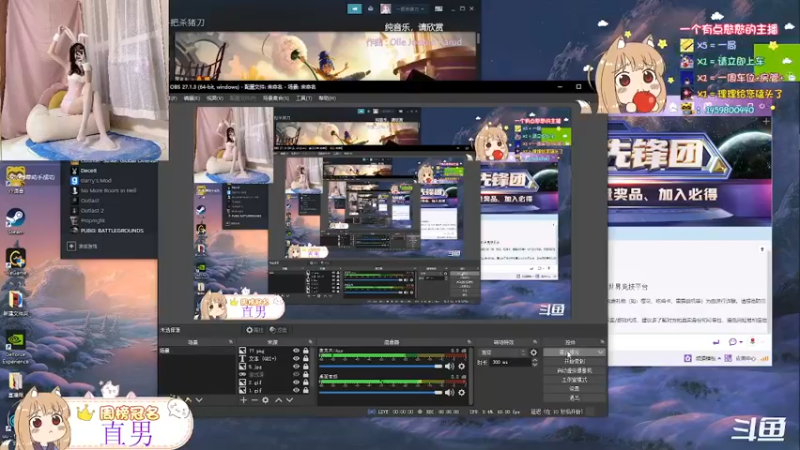Image resolution: width=800 pixels, height=450 pixels.
Task: Open 滤镜 filters button above sources
Action: tap(279, 330)
